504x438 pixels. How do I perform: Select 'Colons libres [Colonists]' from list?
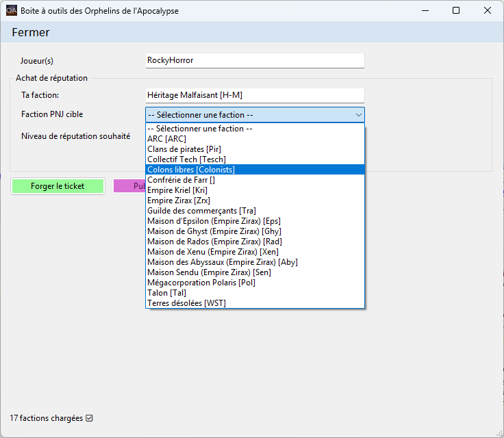(x=191, y=170)
